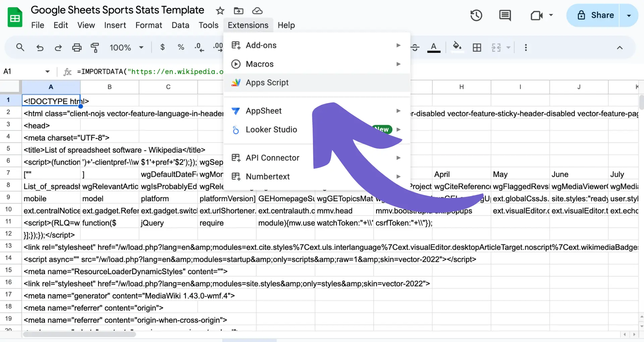Select column H header
Viewport: 644px width, 342px height.
tap(462, 87)
